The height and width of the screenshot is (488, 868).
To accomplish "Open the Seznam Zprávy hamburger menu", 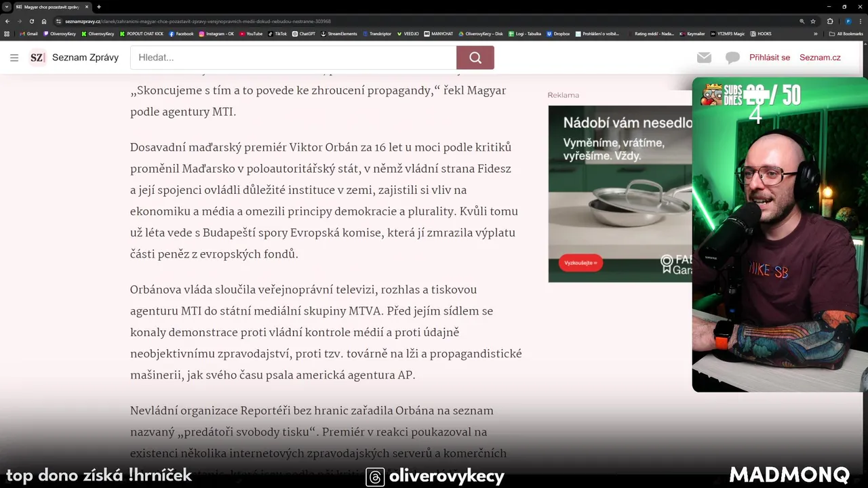I will pos(14,58).
